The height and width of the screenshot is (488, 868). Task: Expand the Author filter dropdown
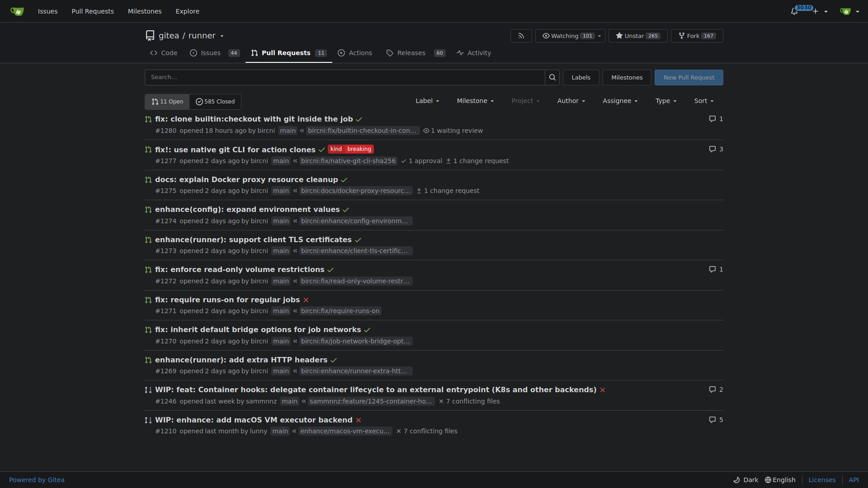[x=571, y=101]
